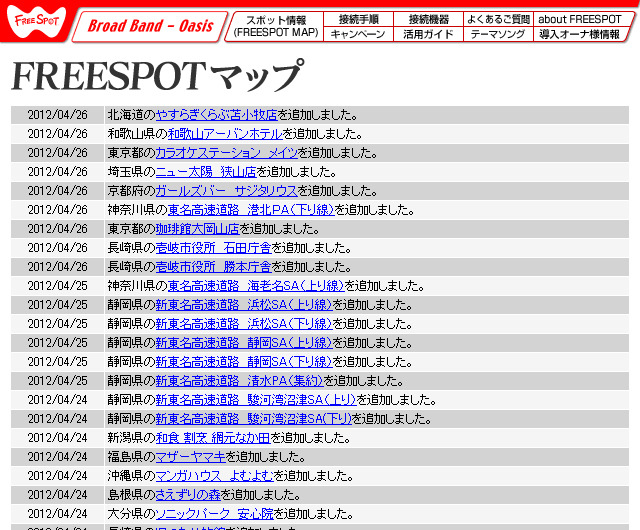Click date 2012/04/24 in さえずりの森 row
This screenshot has height=530, width=640.
coord(58,495)
